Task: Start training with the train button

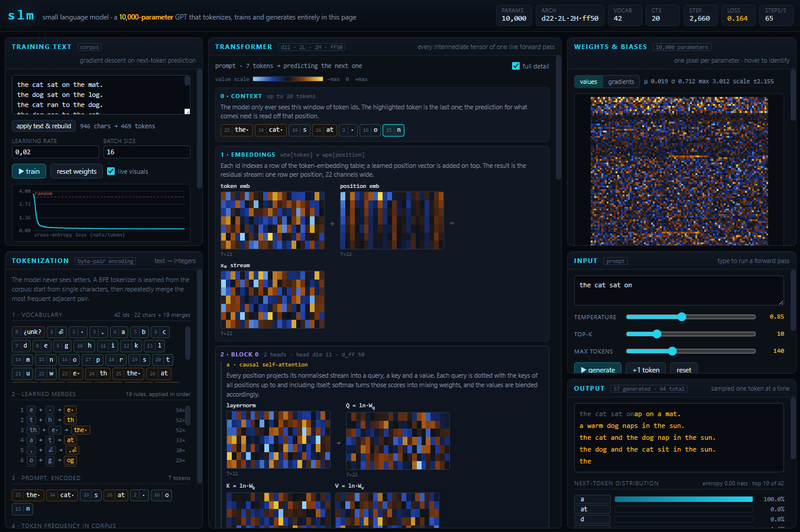Action: pos(28,171)
